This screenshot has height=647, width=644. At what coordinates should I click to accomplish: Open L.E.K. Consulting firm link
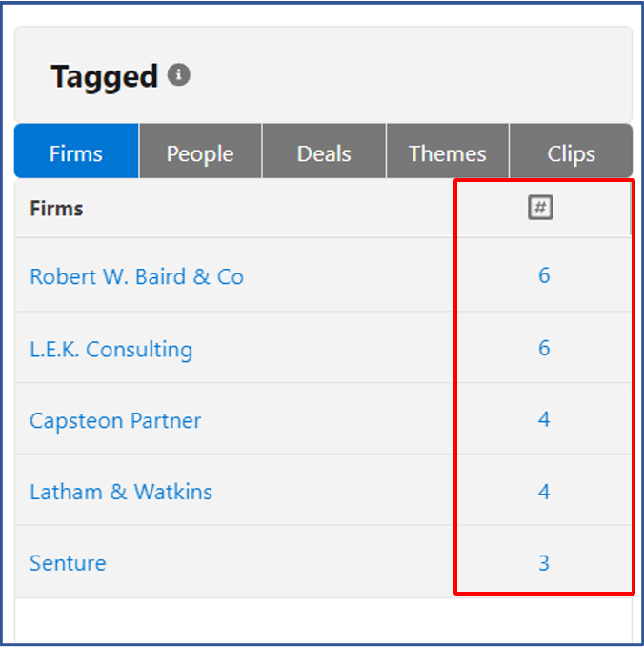coord(111,350)
